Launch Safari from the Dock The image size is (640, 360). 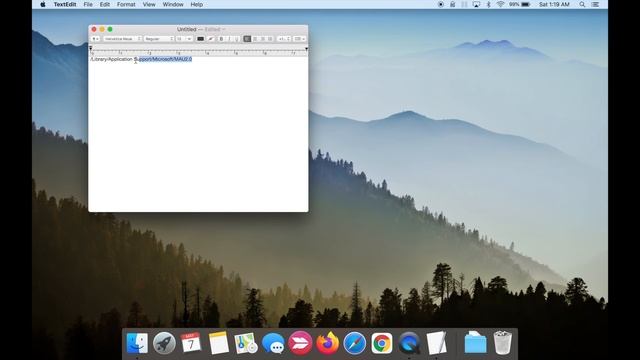click(x=355, y=343)
